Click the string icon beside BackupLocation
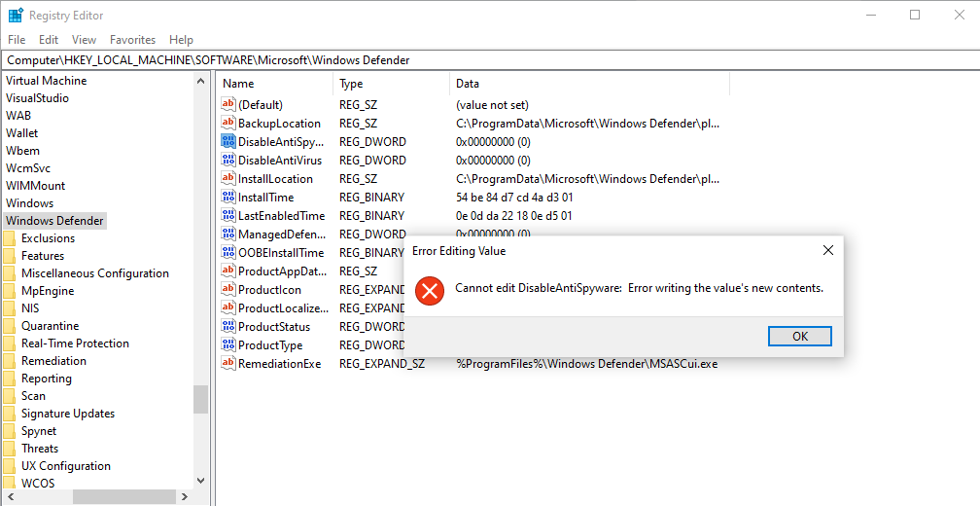The height and width of the screenshot is (506, 980). click(x=228, y=124)
